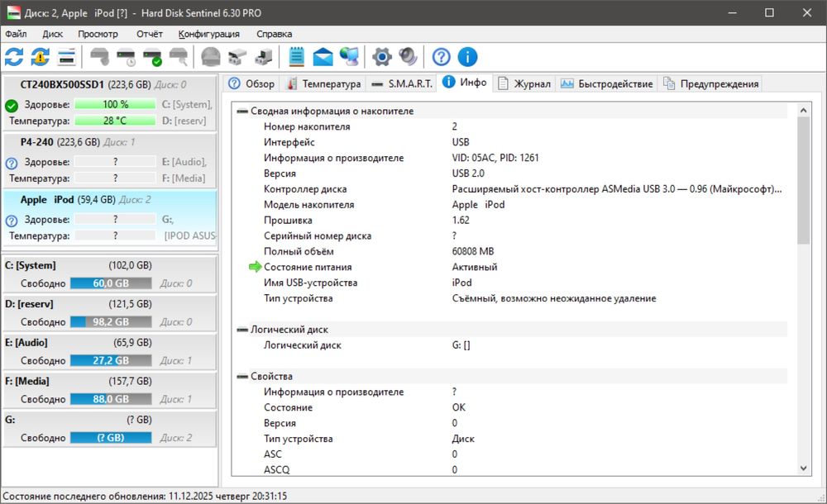Click the globe with monitor icon
The width and height of the screenshot is (827, 504).
349,57
